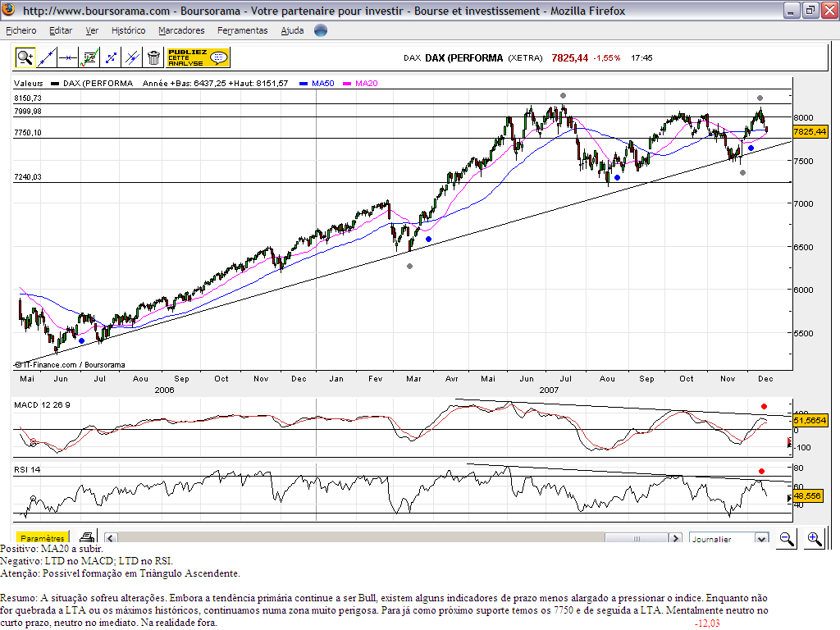
Task: Click the 7999,98 horizontal level label
Action: pyautogui.click(x=28, y=112)
